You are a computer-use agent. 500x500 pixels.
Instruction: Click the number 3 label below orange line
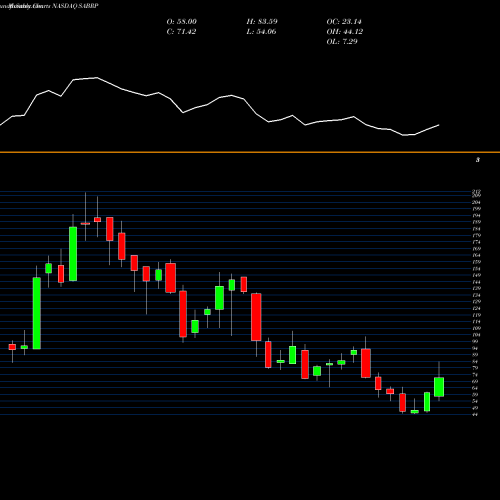[478, 160]
